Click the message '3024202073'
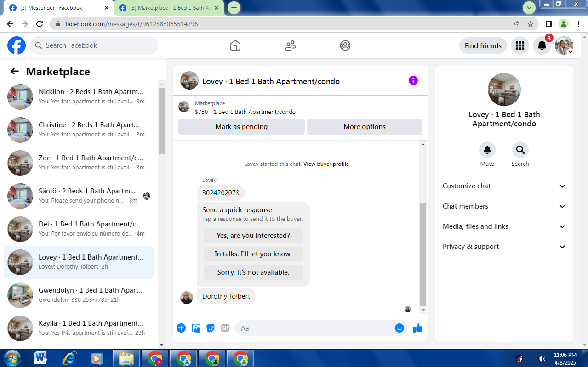 pyautogui.click(x=221, y=193)
